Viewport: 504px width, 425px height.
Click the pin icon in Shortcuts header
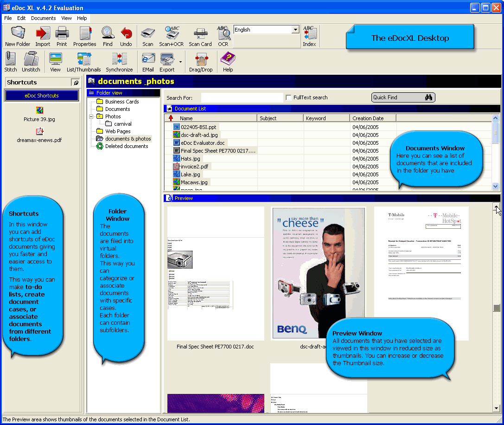[76, 83]
